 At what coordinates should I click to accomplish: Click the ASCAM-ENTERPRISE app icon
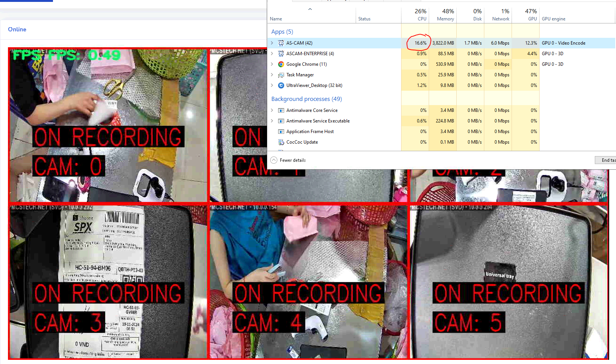(281, 54)
